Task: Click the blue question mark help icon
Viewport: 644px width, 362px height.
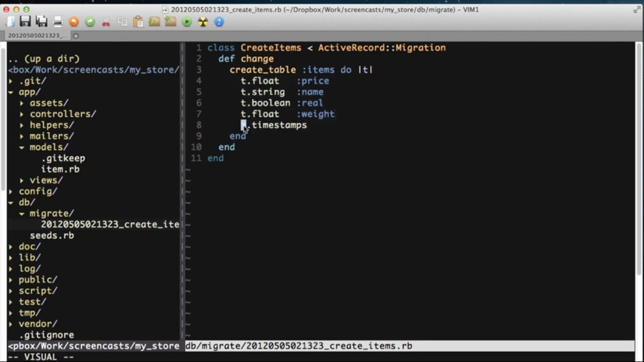Action: (219, 22)
